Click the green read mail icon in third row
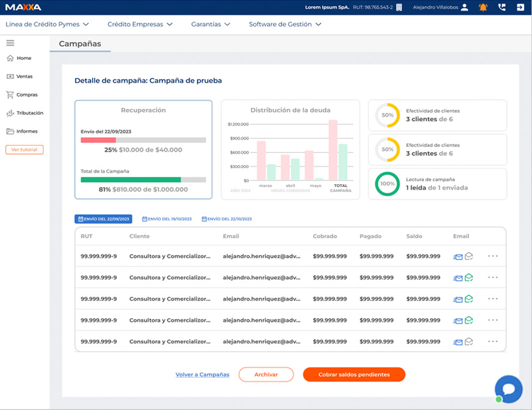The width and height of the screenshot is (532, 410). point(468,299)
